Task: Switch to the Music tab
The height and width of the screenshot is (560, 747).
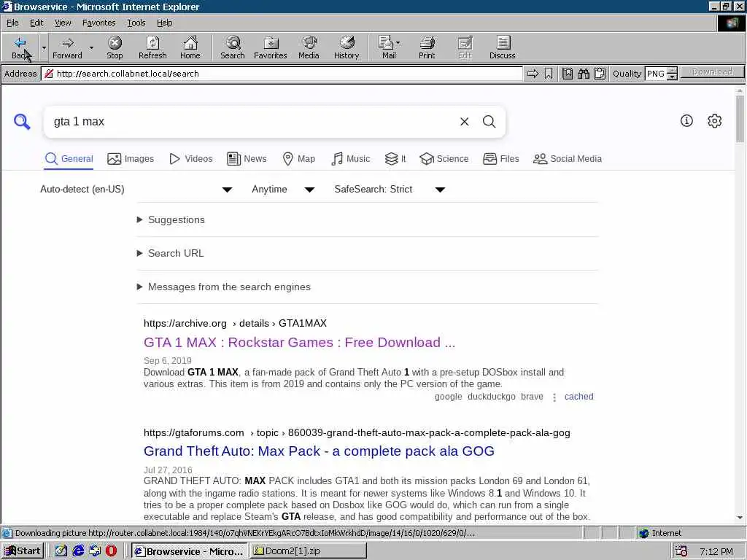Action: pyautogui.click(x=350, y=158)
